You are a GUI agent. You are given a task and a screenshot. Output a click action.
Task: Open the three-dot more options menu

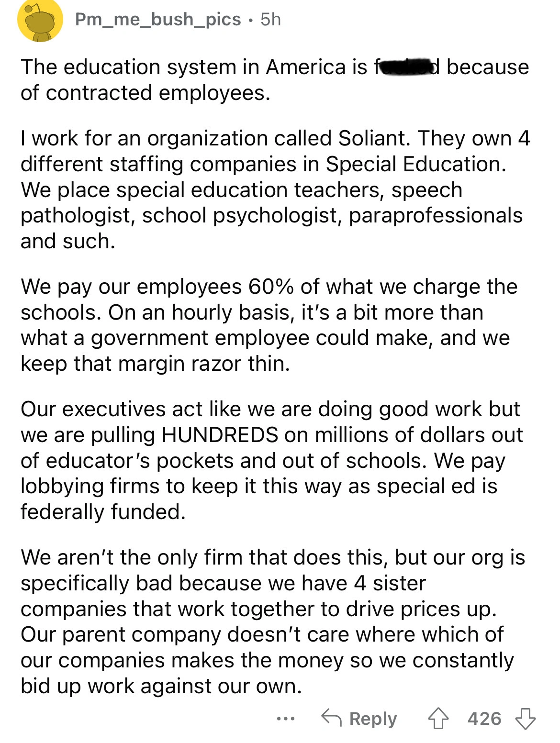pos(286,719)
